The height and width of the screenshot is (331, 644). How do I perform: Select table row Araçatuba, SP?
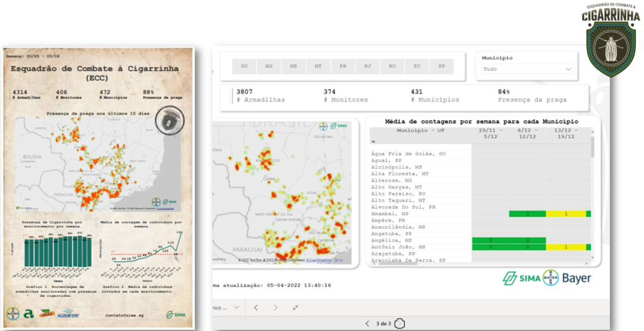pos(393,254)
